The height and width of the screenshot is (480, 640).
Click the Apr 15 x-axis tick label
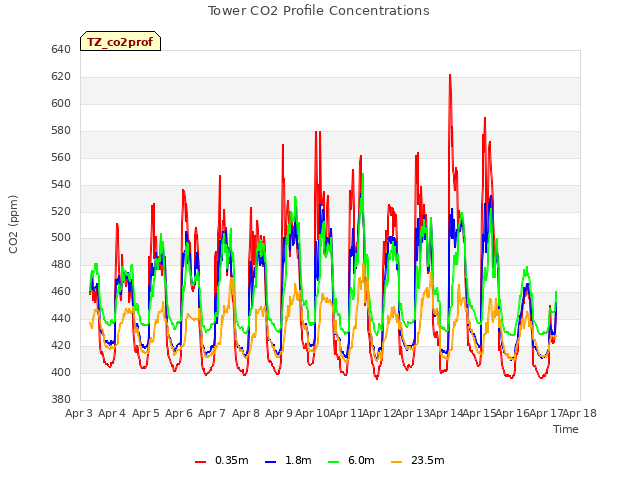coord(480,414)
